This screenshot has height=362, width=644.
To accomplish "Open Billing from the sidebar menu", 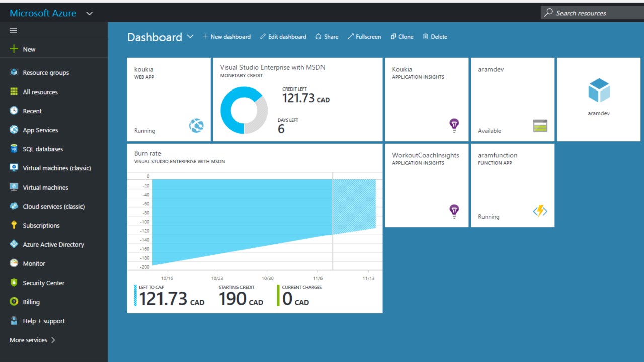I will coord(31,302).
